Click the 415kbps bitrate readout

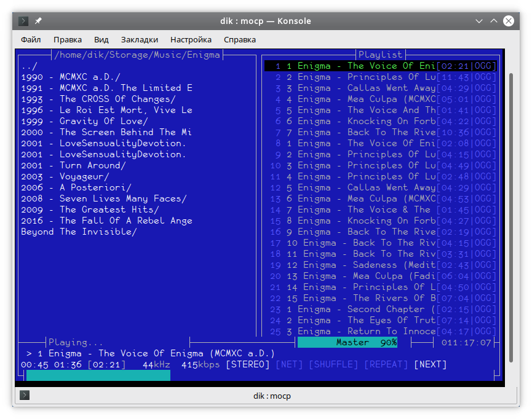point(200,365)
